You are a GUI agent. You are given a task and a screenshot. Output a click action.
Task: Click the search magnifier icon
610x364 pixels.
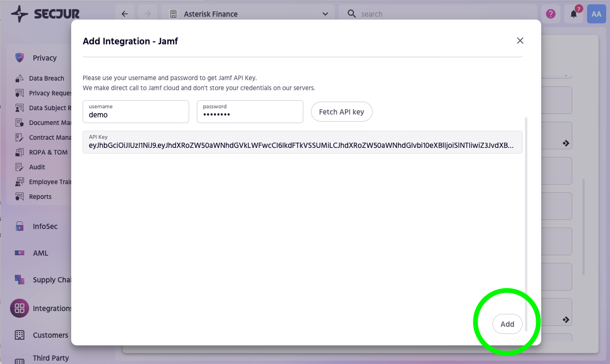click(352, 14)
